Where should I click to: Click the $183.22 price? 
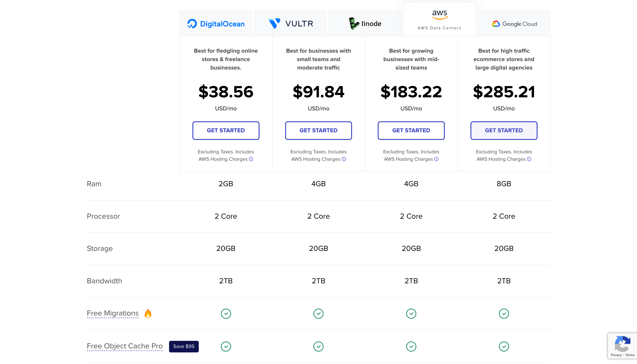[411, 91]
